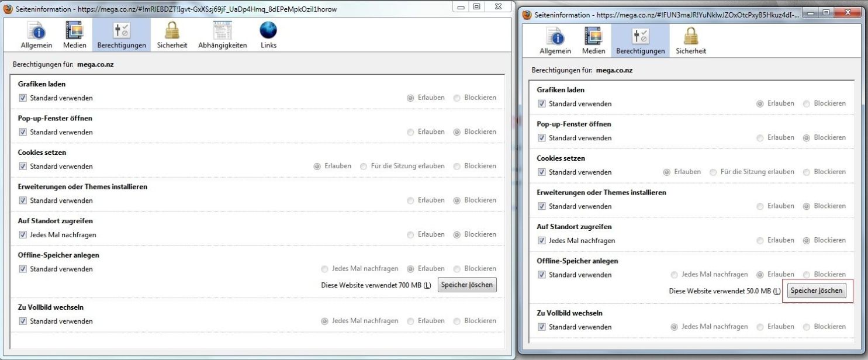Screen dimensions: 868x360
Task: Click Speicher löschen button in left window
Action: coord(467,285)
